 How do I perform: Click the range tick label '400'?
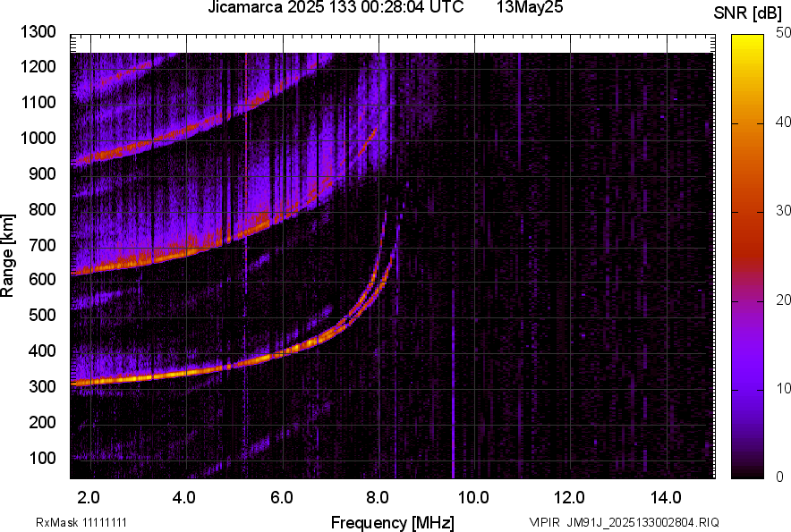(x=42, y=350)
